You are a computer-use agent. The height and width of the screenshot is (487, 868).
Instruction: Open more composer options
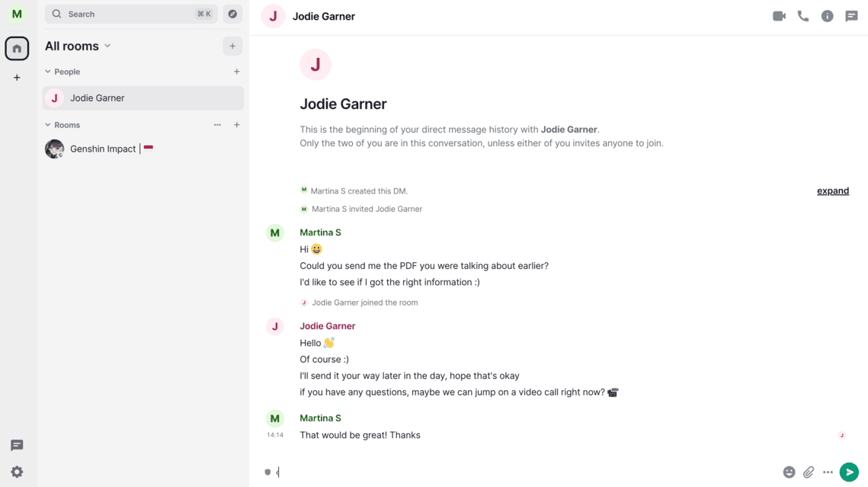click(x=828, y=473)
